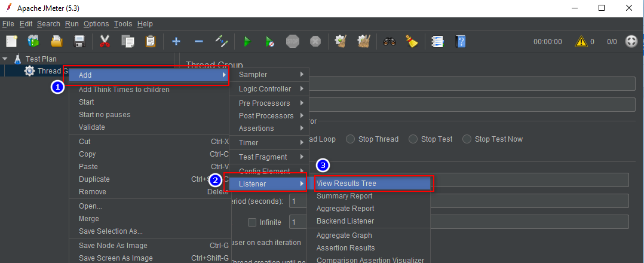The image size is (644, 263).
Task: Click the New test plan icon
Action: point(11,41)
